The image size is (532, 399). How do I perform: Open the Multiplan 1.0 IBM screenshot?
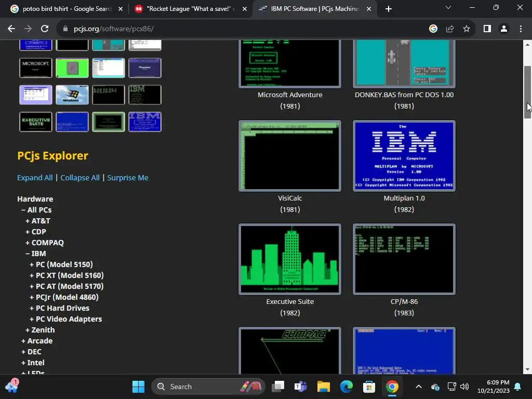click(x=404, y=156)
